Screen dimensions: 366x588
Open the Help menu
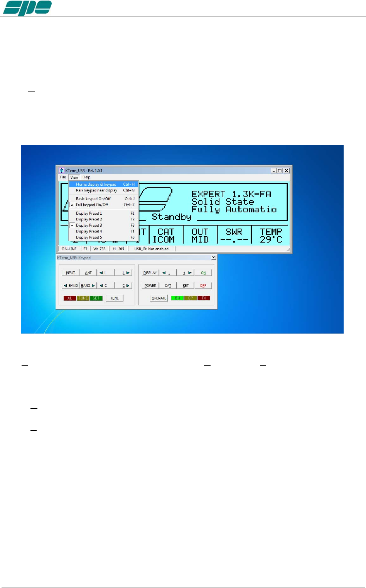tap(86, 177)
